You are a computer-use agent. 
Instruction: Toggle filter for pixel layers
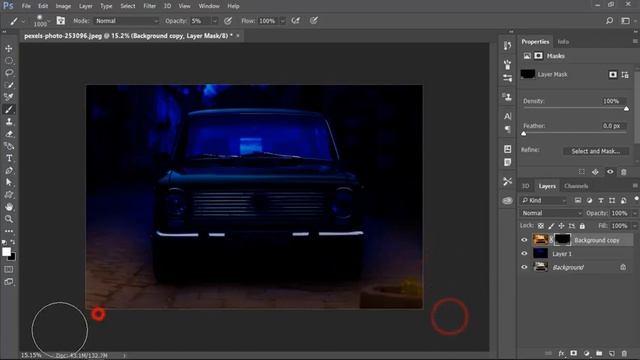578,200
